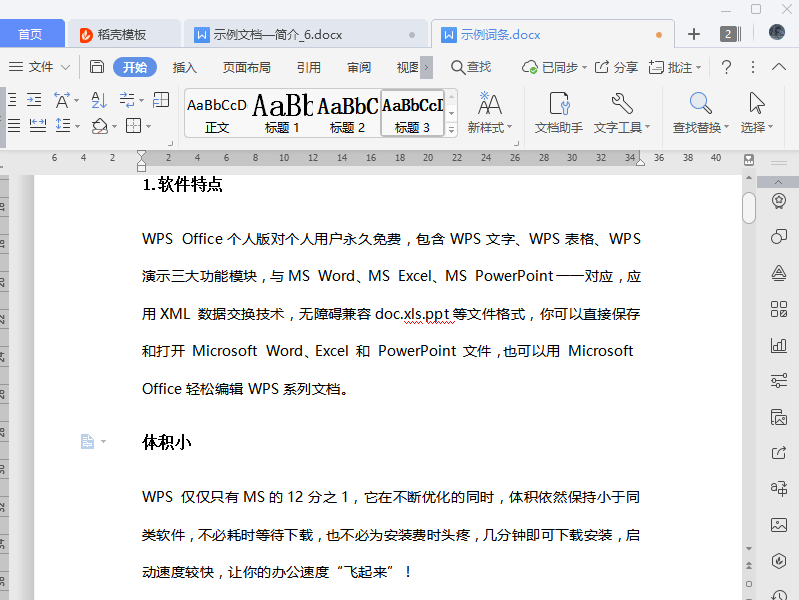Image resolution: width=799 pixels, height=600 pixels.
Task: Toggle show/hide paragraph marks
Action: point(127,100)
